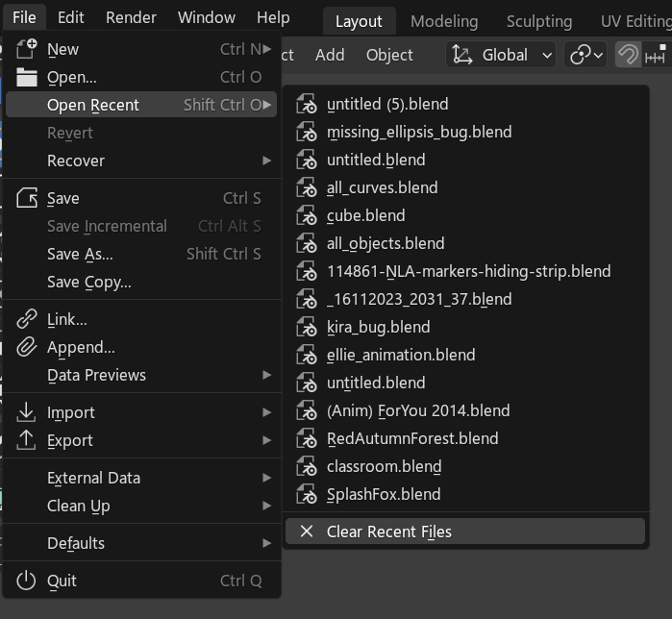The width and height of the screenshot is (672, 619).
Task: Switch to the Sculpting workspace tab
Action: tap(539, 21)
